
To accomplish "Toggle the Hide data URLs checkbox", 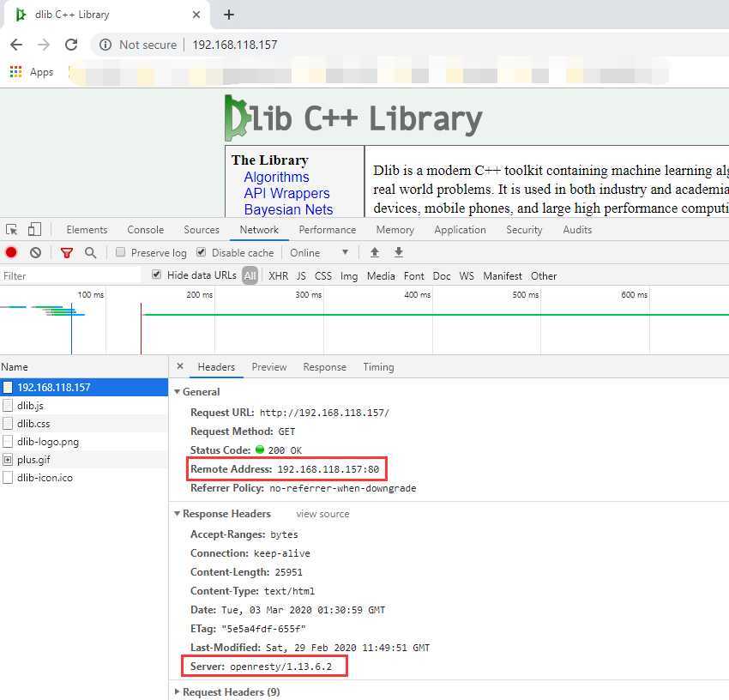I will click(157, 275).
